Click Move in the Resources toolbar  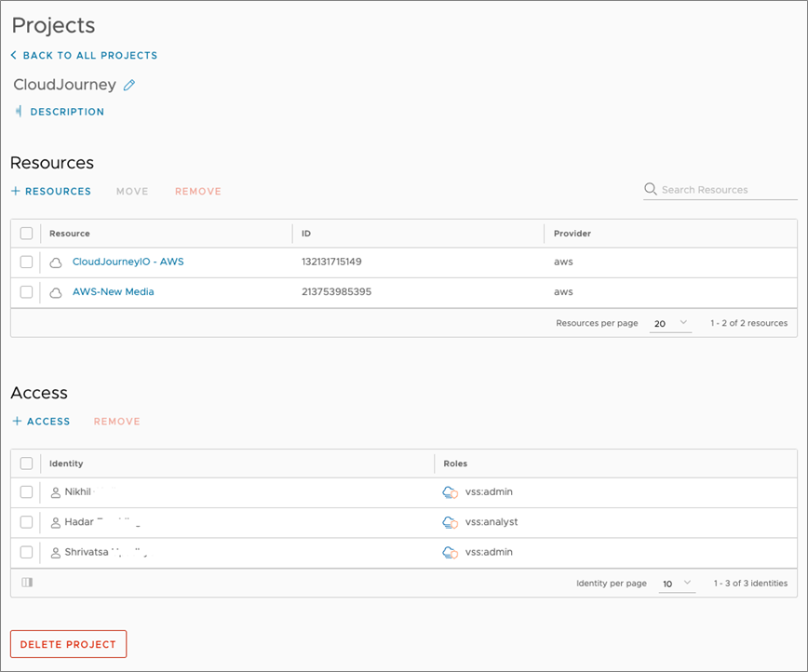[x=131, y=191]
